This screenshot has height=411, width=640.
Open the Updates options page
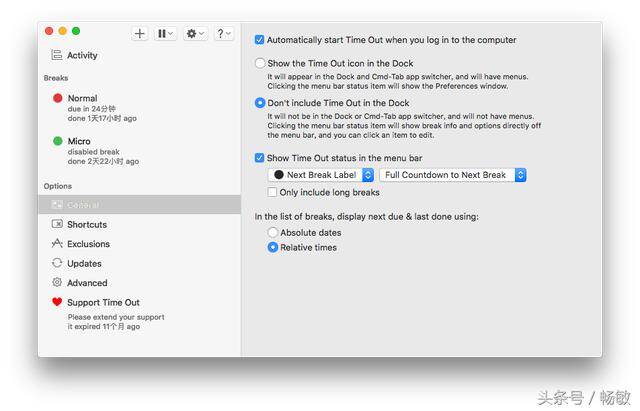click(139, 263)
